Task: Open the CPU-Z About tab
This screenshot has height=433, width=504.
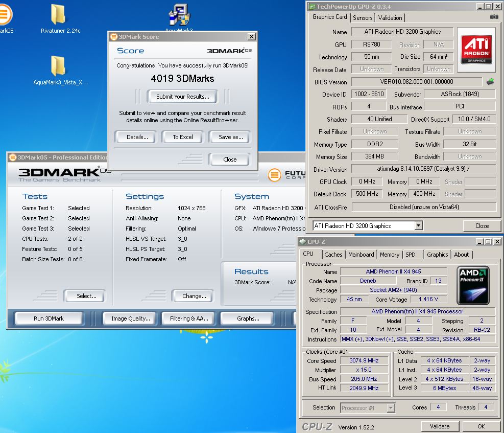Action: click(x=461, y=255)
